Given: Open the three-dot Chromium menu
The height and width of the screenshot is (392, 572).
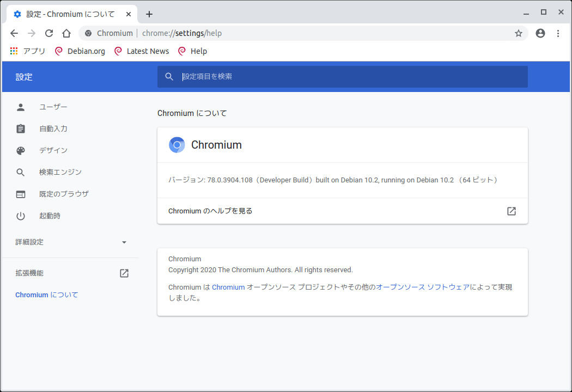Looking at the screenshot, I should 558,33.
